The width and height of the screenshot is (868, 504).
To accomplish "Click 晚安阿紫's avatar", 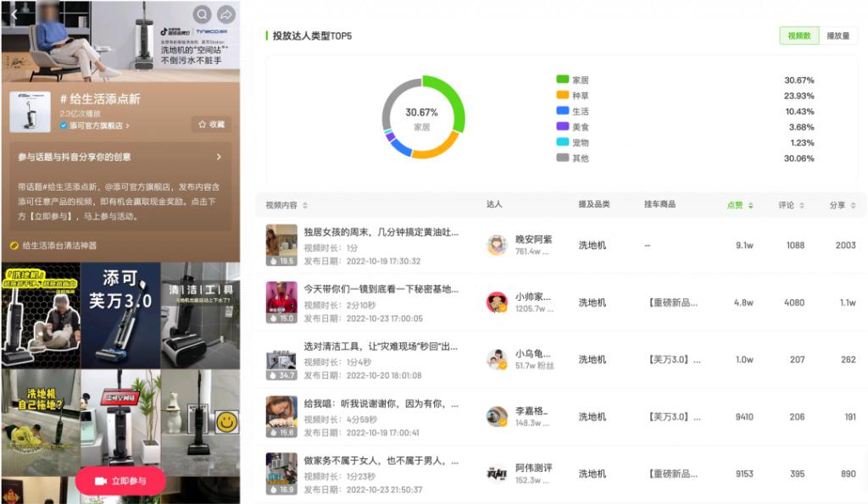I will pos(497,245).
